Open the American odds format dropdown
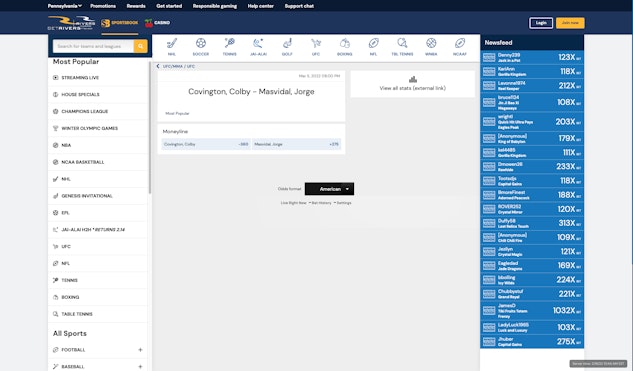This screenshot has height=371, width=633. pyautogui.click(x=329, y=189)
